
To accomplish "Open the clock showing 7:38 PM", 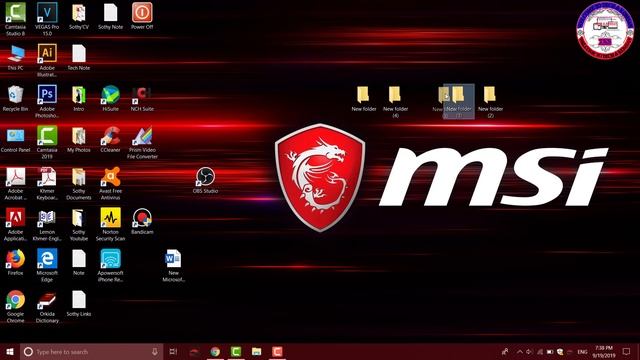I will [604, 351].
